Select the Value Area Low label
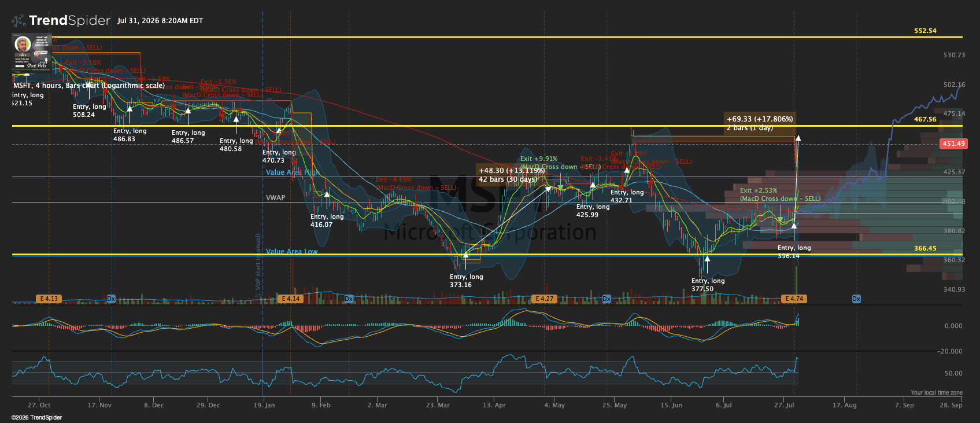 tap(291, 252)
